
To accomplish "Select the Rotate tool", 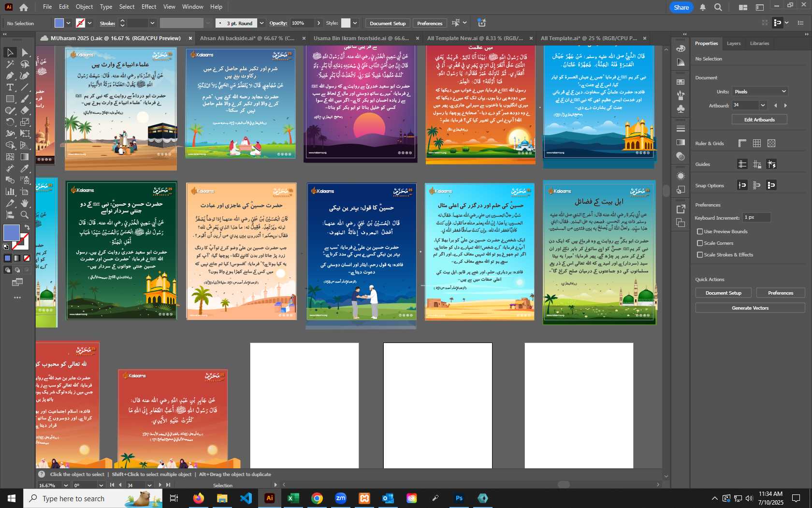I will point(10,122).
